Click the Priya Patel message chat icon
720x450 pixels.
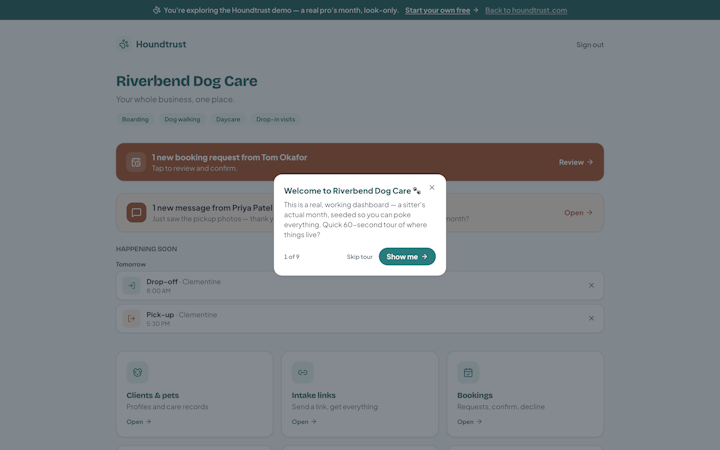[x=136, y=213]
